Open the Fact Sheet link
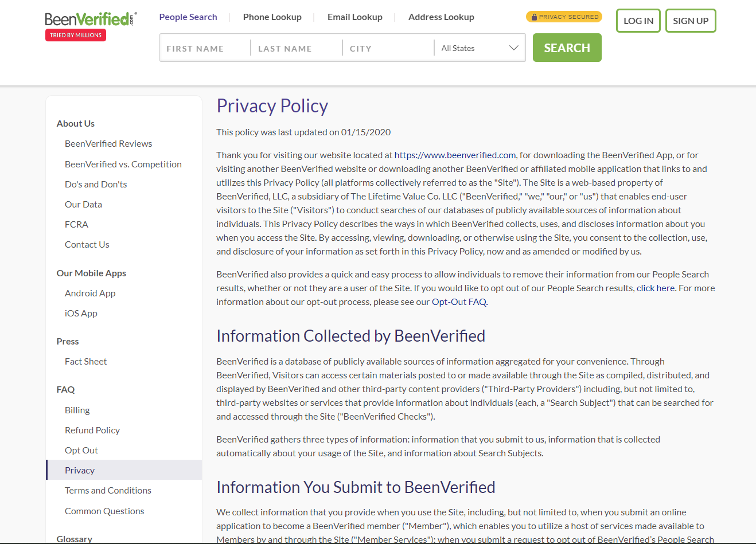756x544 pixels. tap(85, 361)
